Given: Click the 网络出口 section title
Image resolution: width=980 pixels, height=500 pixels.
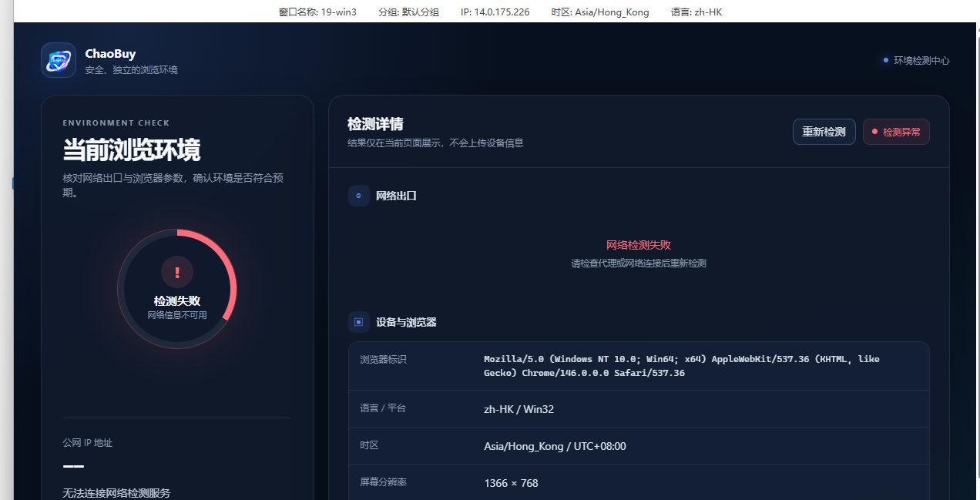Looking at the screenshot, I should click(x=396, y=196).
